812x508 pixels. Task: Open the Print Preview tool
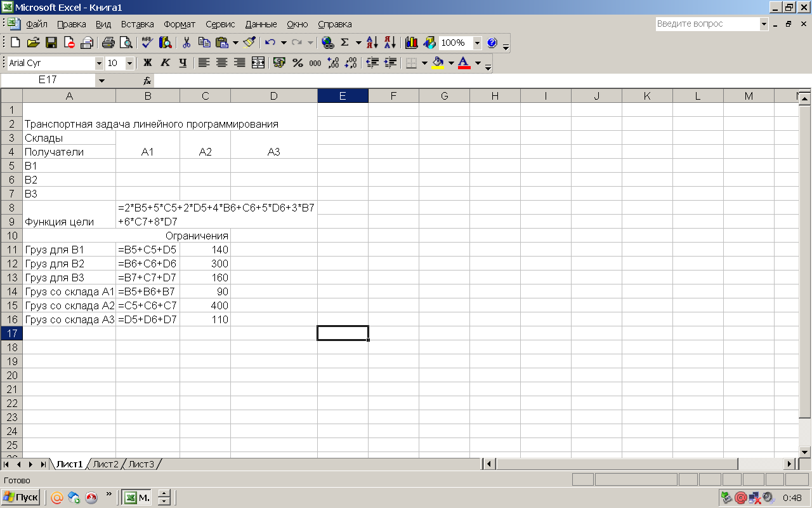[x=126, y=43]
